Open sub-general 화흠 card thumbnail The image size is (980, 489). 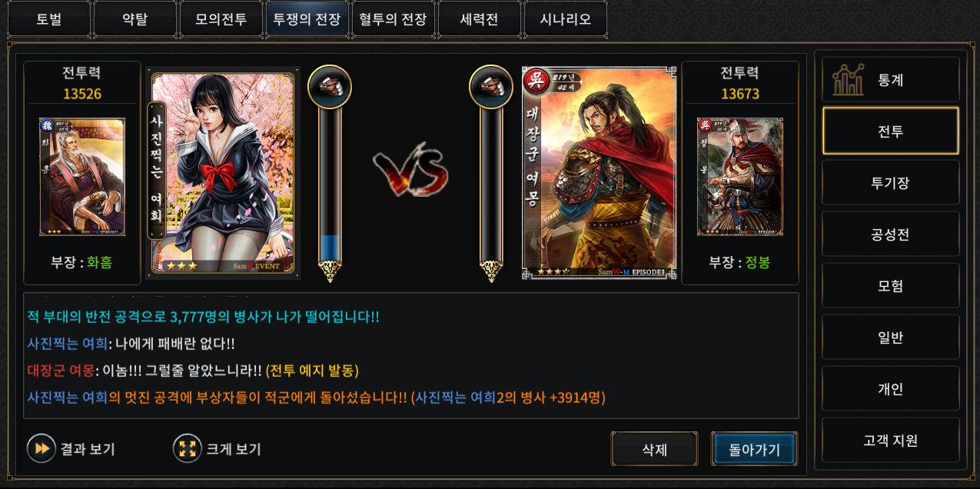82,177
